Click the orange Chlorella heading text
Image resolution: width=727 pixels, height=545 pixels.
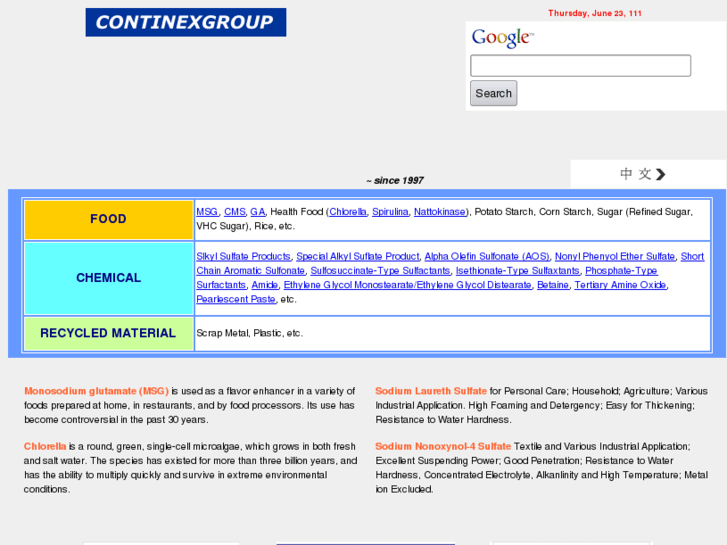pyautogui.click(x=45, y=446)
